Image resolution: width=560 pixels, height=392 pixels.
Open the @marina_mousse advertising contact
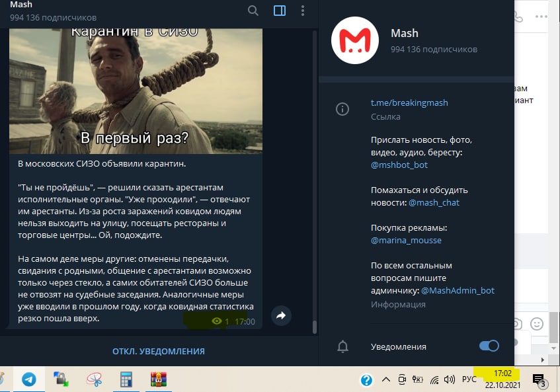point(406,240)
